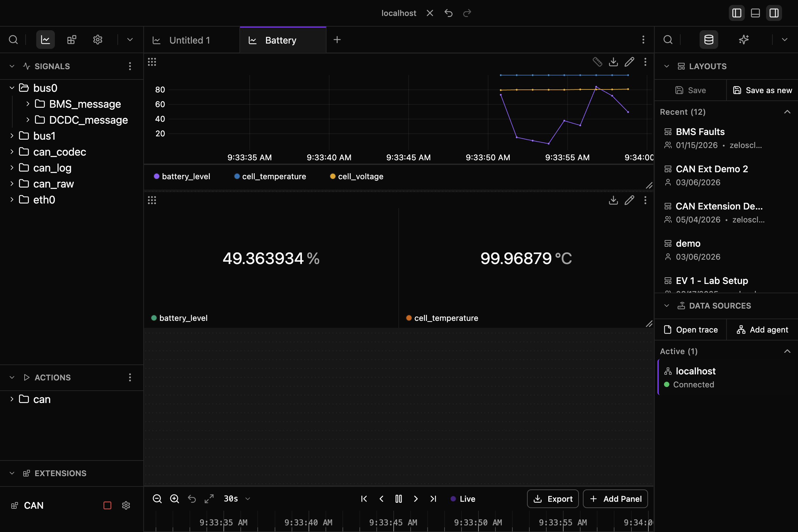The height and width of the screenshot is (532, 798).
Task: Click the Add Panel button
Action: click(615, 499)
